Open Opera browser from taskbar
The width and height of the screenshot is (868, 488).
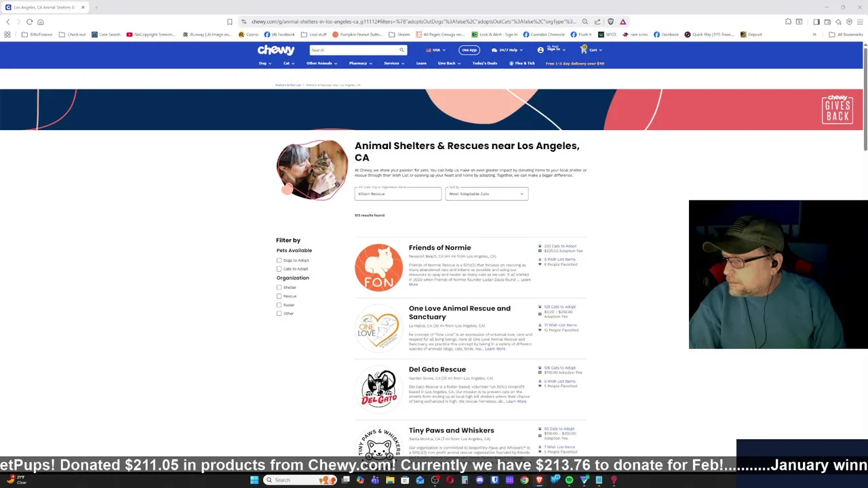(x=450, y=480)
